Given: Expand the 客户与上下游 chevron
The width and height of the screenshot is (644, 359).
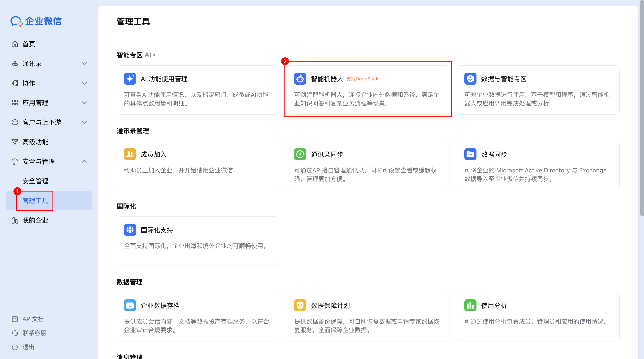Looking at the screenshot, I should (x=84, y=122).
